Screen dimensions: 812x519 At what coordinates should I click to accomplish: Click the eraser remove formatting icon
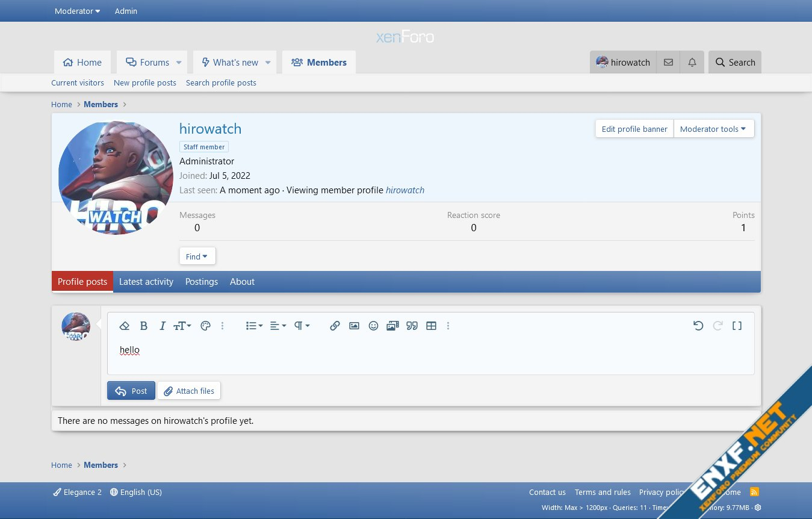pyautogui.click(x=125, y=326)
